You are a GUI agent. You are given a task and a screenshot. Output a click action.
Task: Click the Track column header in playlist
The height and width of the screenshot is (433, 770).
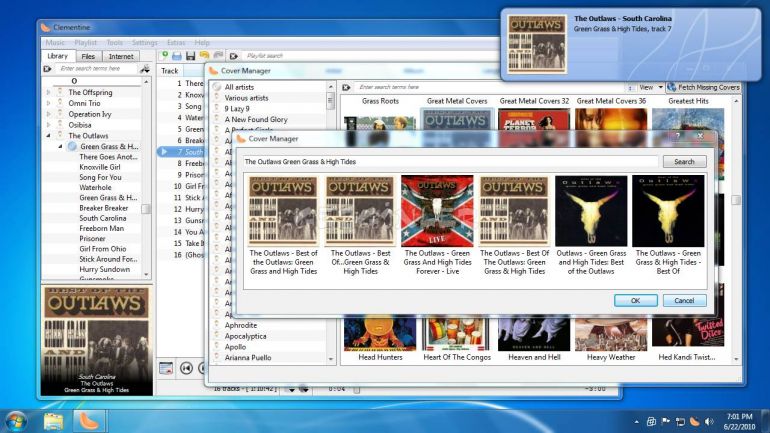[169, 71]
